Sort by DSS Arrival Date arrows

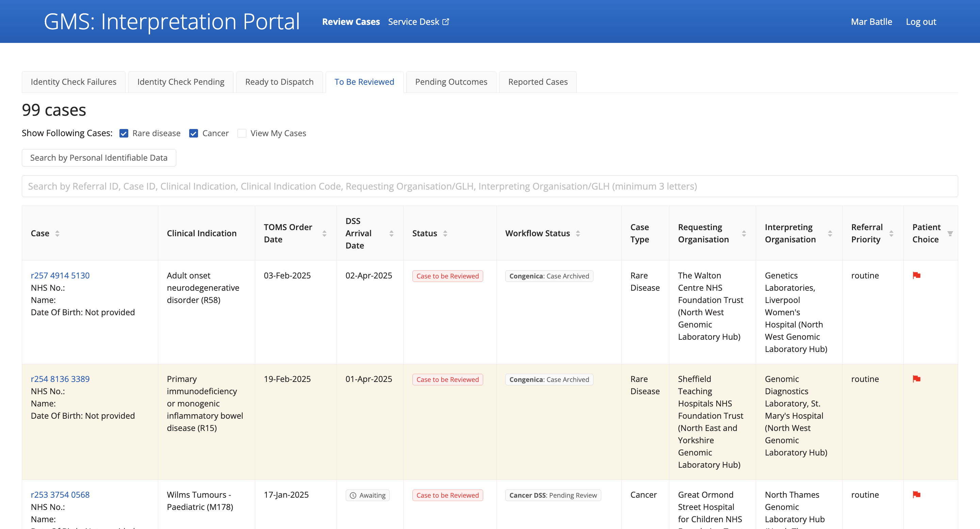[391, 233]
